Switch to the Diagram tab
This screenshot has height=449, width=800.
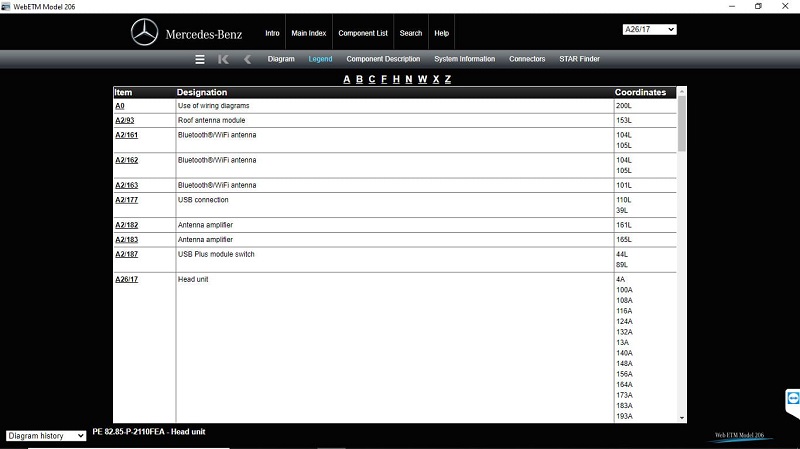[x=281, y=59]
